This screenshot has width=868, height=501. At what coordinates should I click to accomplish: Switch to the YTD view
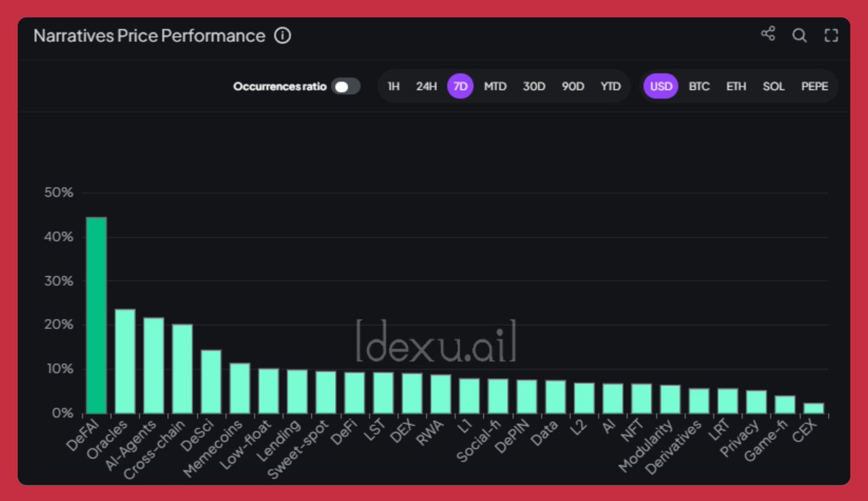(610, 86)
